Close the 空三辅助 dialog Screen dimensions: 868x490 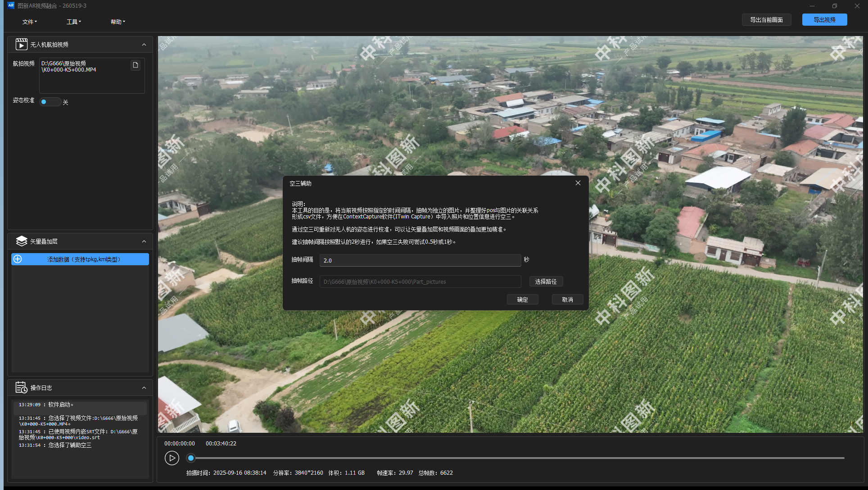point(578,183)
